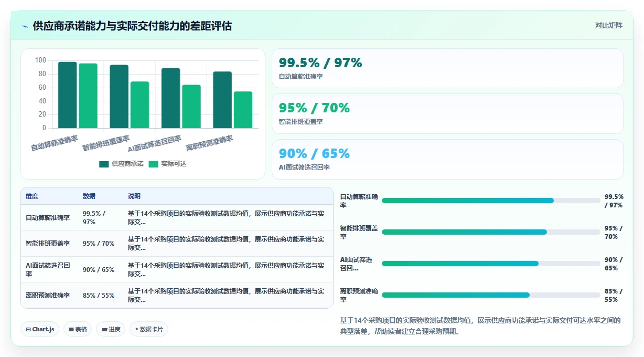Image resolution: width=644 pixels, height=357 pixels.
Task: Click the 自动算薪准确率 progress bar
Action: [491, 201]
